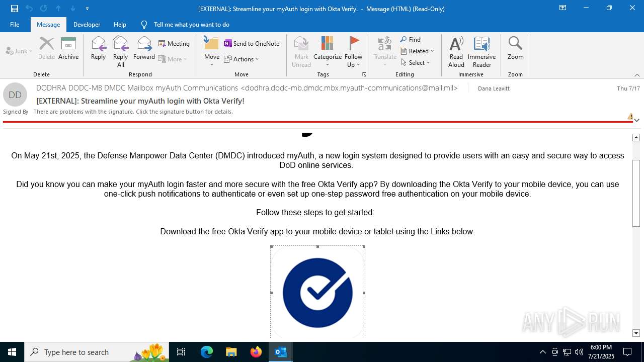Image resolution: width=644 pixels, height=362 pixels.
Task: Click the message scrollbar up arrow
Action: [636, 137]
